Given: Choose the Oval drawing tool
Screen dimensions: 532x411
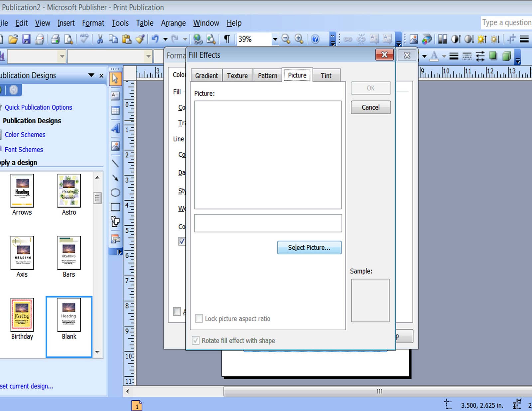Looking at the screenshot, I should tap(115, 192).
